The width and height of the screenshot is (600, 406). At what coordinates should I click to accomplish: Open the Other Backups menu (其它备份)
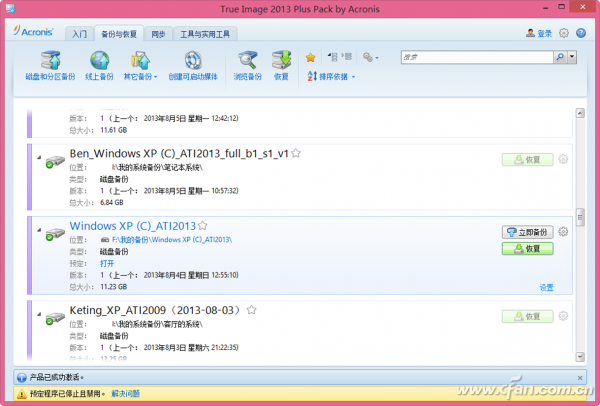point(140,65)
